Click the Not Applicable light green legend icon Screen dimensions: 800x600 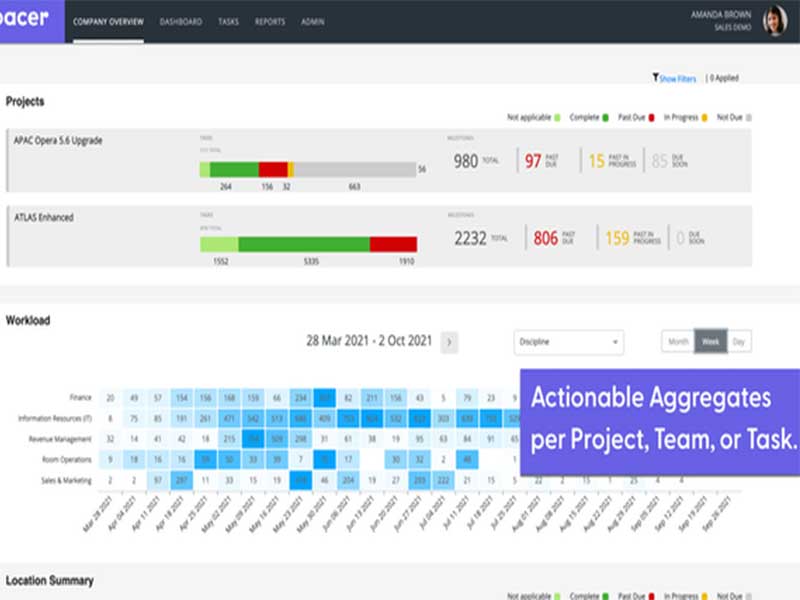coord(557,116)
